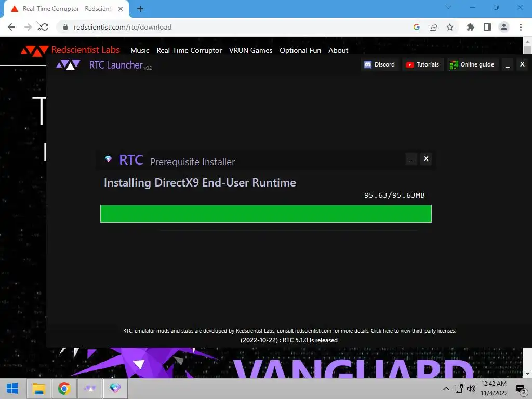
Task: Switch to RTC installer gem taskbar icon
Action: pyautogui.click(x=115, y=389)
